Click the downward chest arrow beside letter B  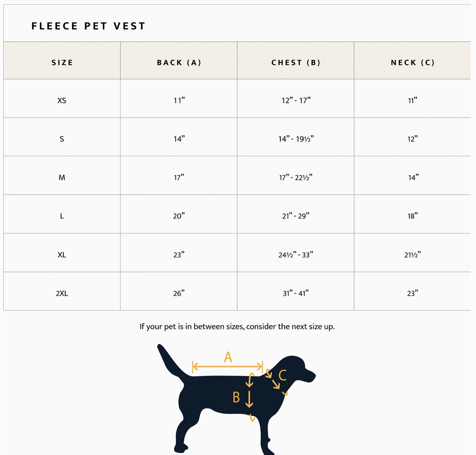tap(249, 399)
